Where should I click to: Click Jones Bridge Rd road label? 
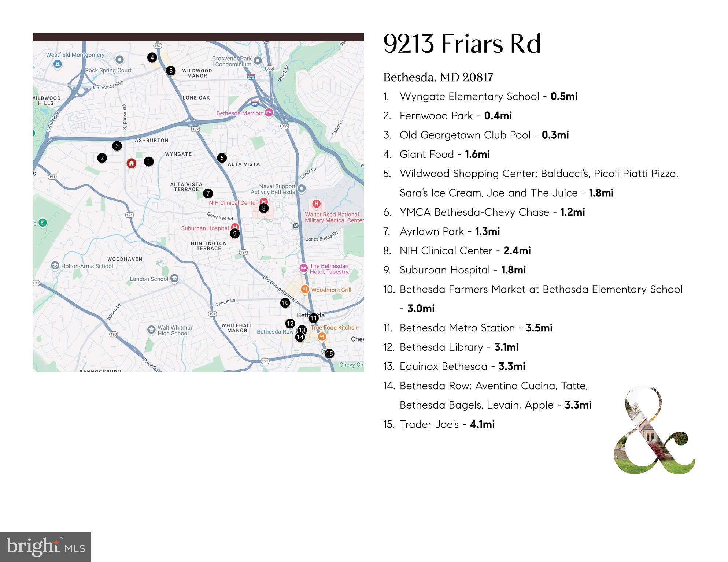(322, 236)
